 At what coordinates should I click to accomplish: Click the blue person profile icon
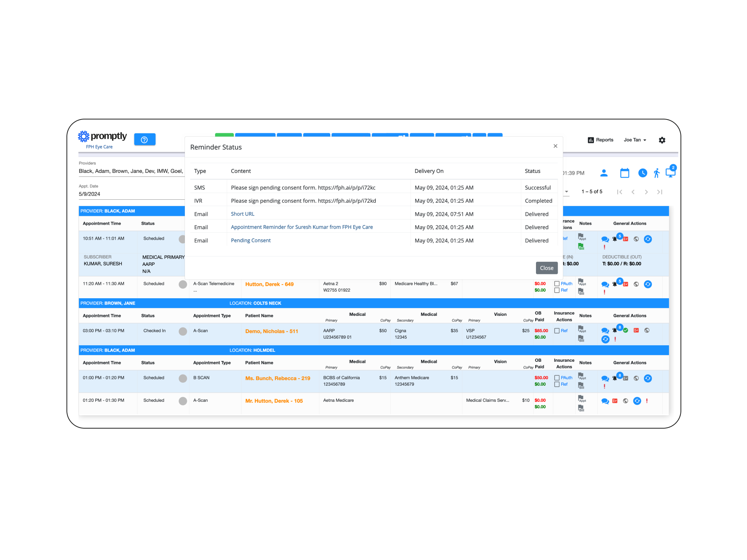click(604, 173)
